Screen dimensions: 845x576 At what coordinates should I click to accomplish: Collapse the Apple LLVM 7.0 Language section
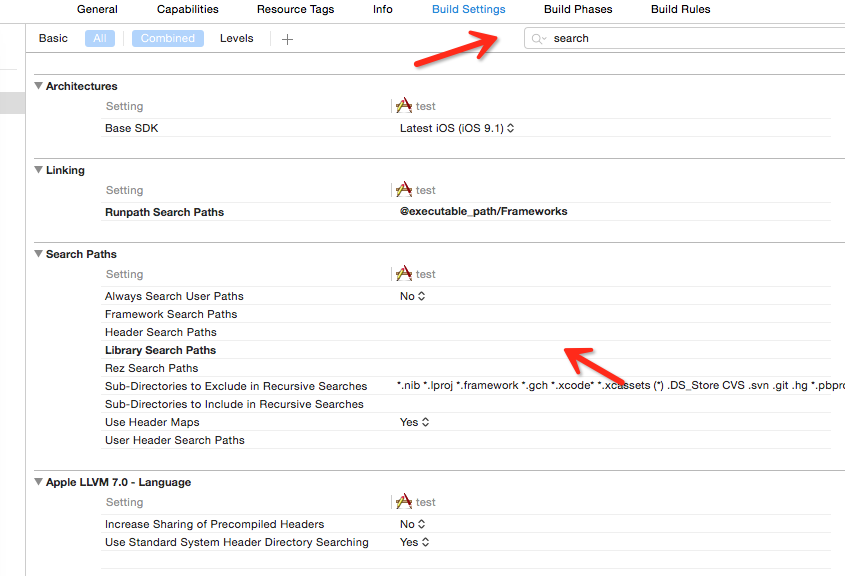coord(38,482)
